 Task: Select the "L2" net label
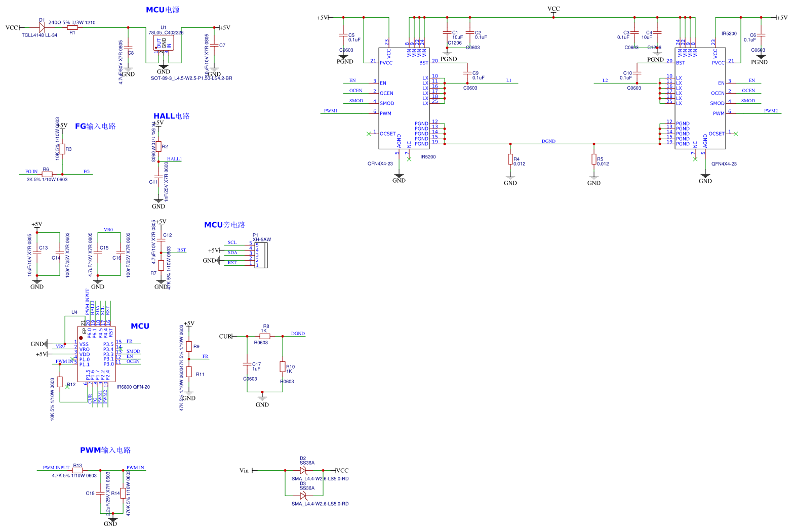coord(605,80)
